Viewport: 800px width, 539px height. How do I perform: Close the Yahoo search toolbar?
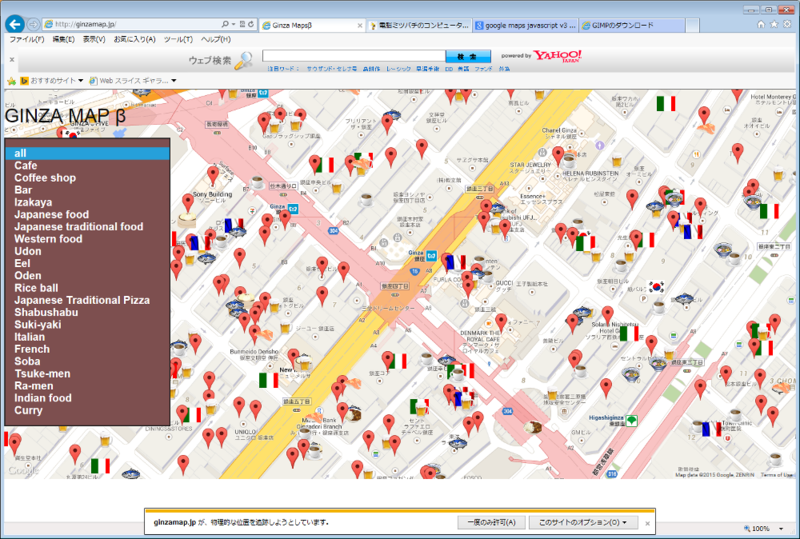pyautogui.click(x=12, y=60)
